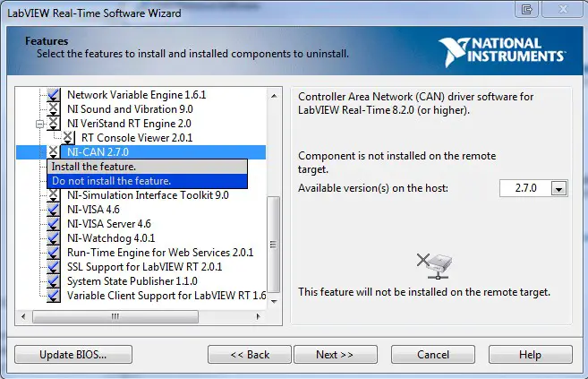Click install-state icon for NI-VISA Server 4.6

tap(53, 224)
